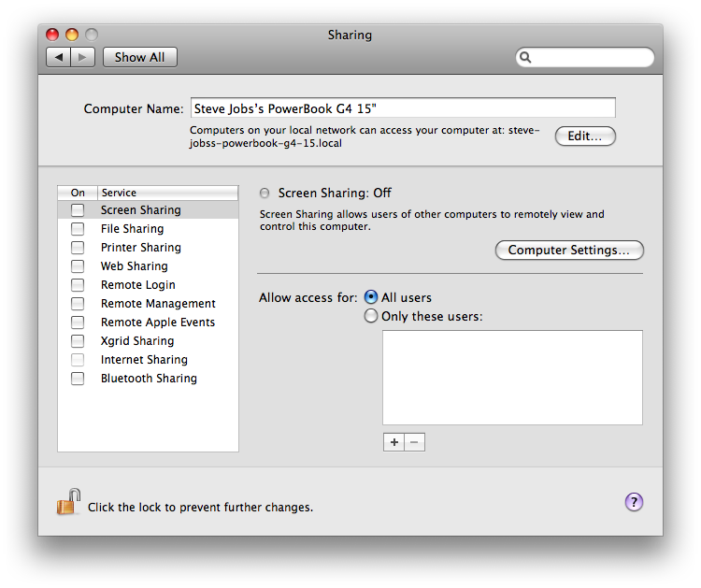Image resolution: width=701 pixels, height=588 pixels.
Task: Click the magnifying glass search icon
Action: click(x=525, y=57)
